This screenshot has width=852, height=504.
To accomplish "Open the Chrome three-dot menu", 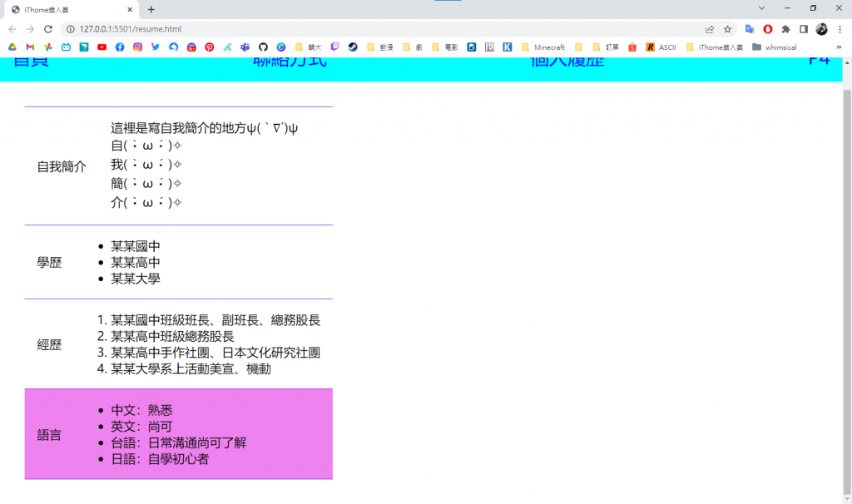I will click(x=840, y=29).
